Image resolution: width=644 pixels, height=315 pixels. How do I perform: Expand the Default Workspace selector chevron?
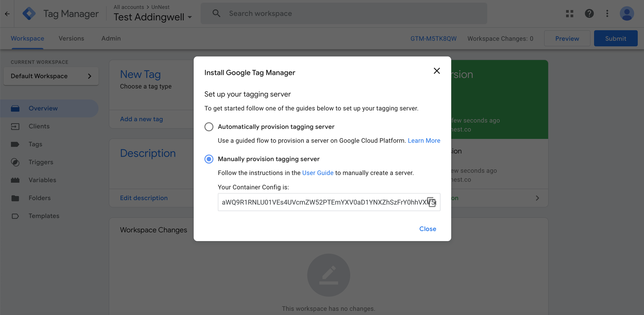pyautogui.click(x=90, y=76)
